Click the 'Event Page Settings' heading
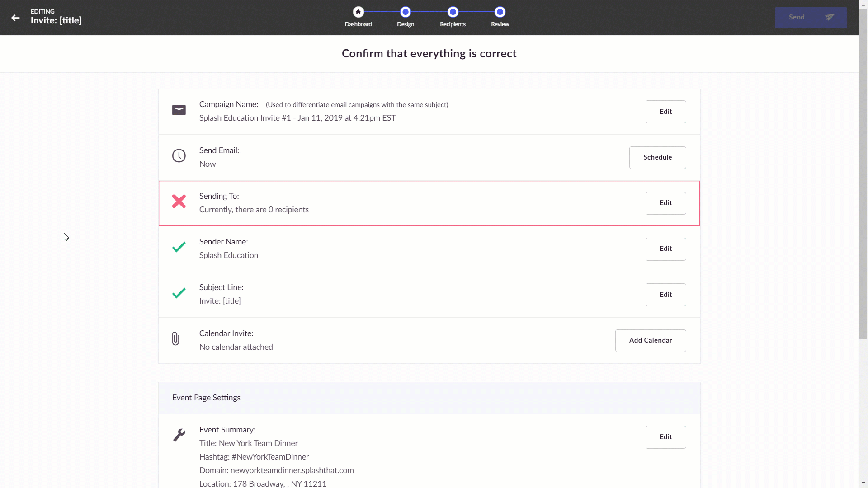 pos(206,398)
